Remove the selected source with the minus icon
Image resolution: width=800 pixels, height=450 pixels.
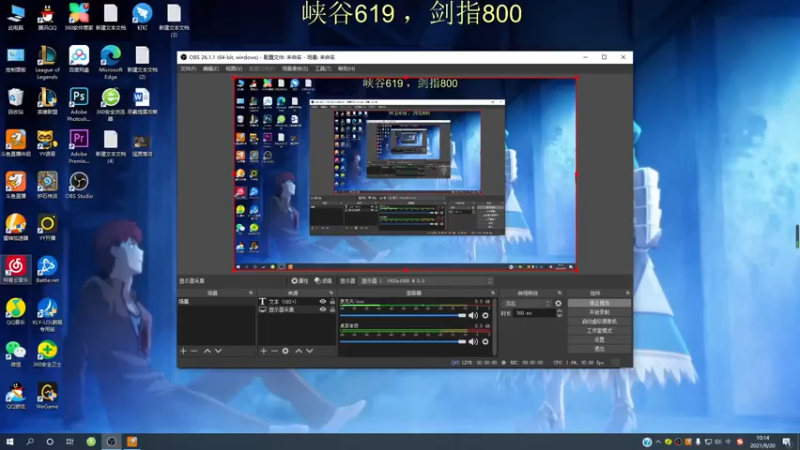[x=274, y=351]
